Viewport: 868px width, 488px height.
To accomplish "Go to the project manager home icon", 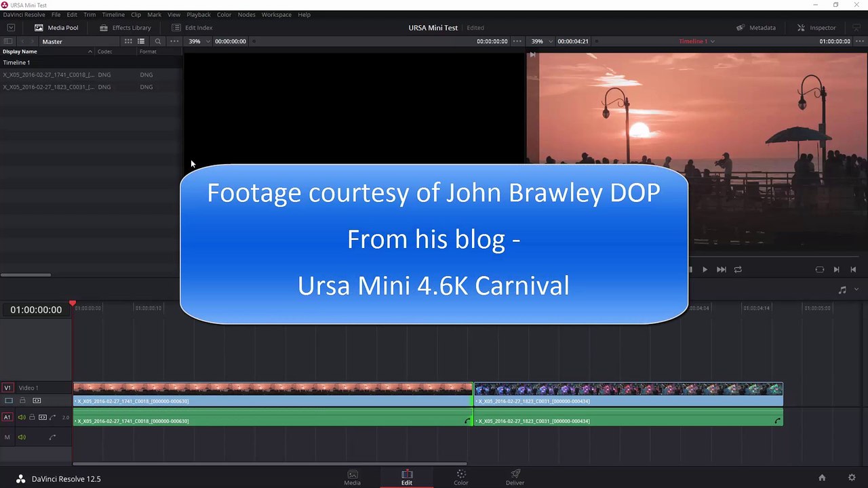I will [822, 478].
